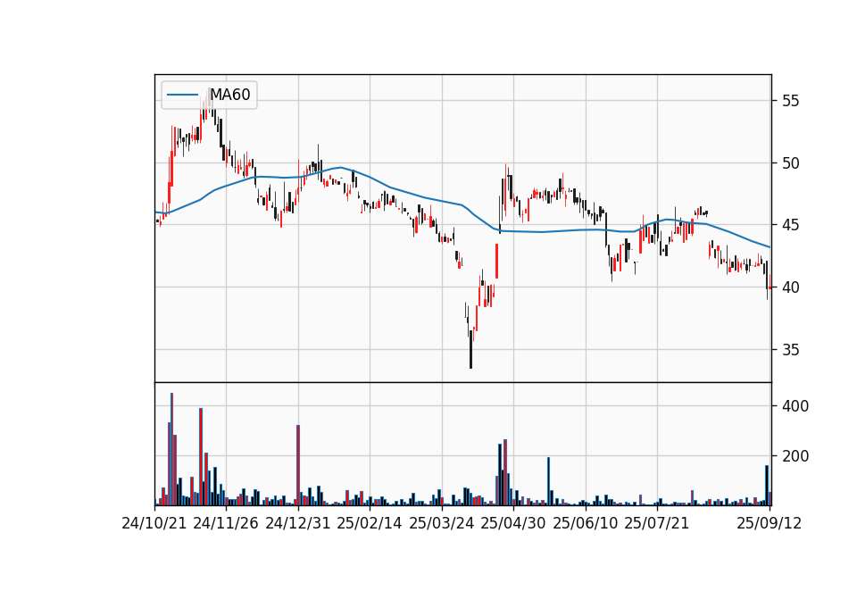Select the 25/04/30 date label
Viewport: 857px width, 616px height.
pos(513,523)
